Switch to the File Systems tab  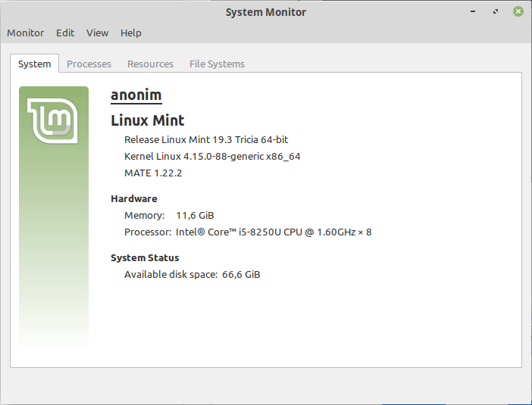coord(217,64)
